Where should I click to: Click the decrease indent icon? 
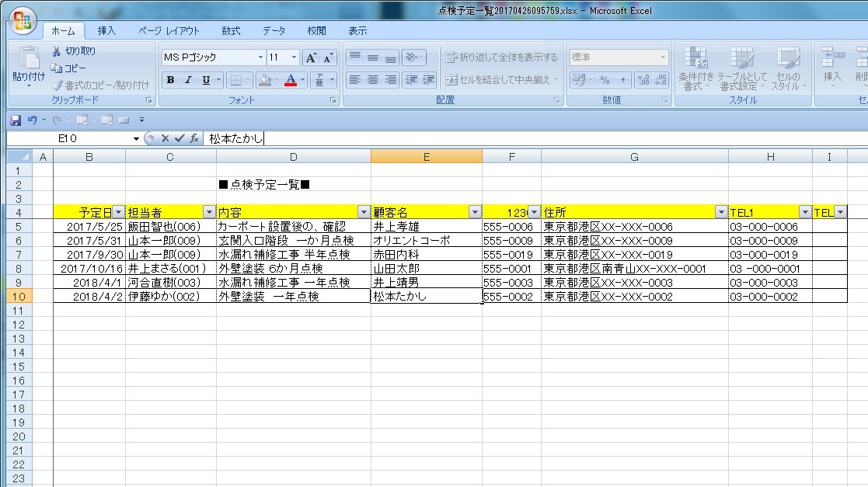[411, 80]
